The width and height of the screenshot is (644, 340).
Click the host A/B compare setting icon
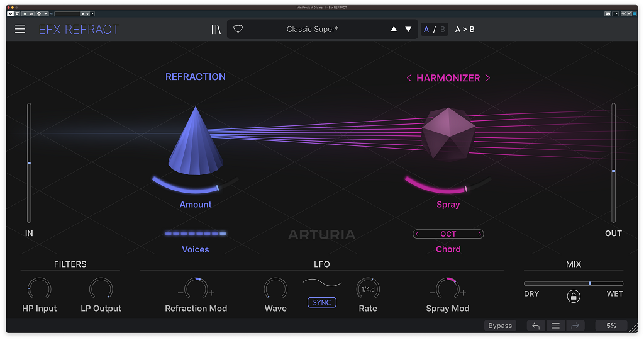[39, 14]
